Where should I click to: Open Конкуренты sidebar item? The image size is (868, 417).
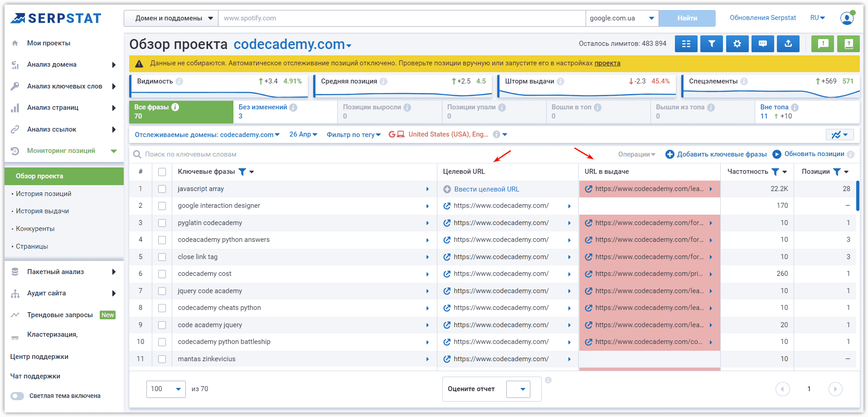coord(35,229)
